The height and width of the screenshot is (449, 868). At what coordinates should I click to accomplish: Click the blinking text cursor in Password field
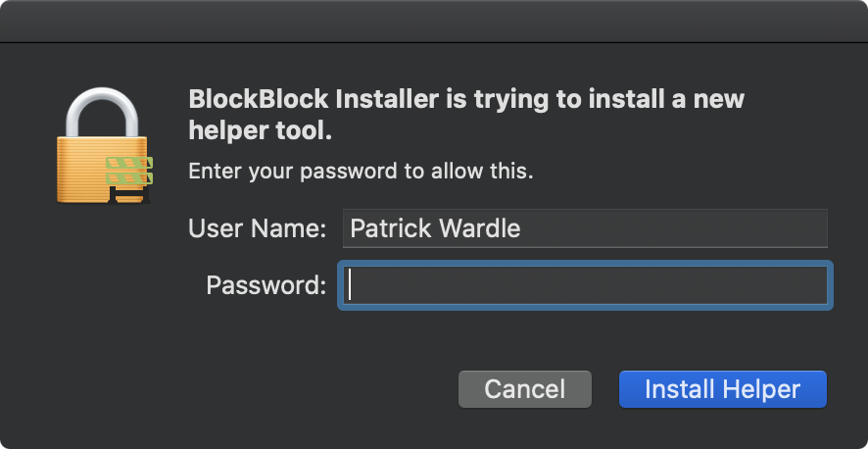[x=350, y=286]
